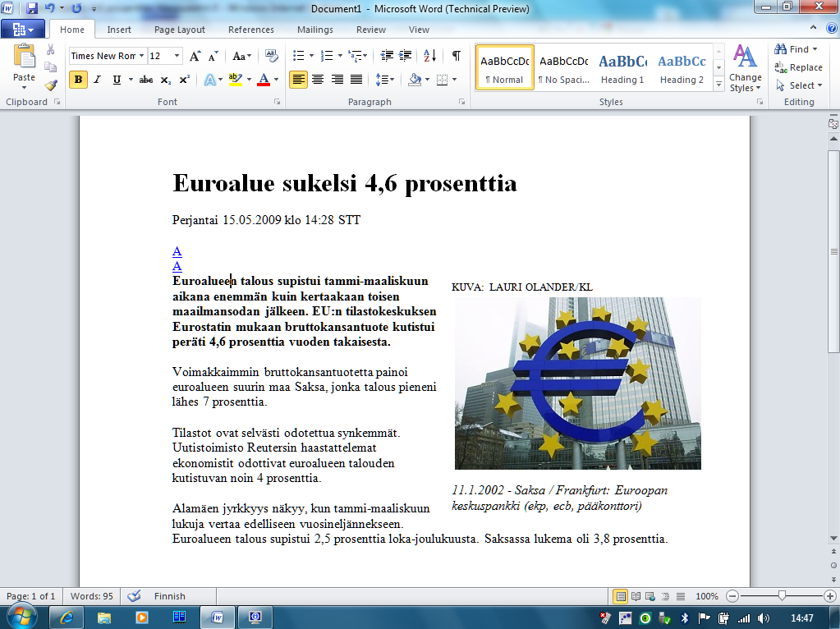The height and width of the screenshot is (629, 840).
Task: Switch to Outline view icon
Action: (x=665, y=596)
